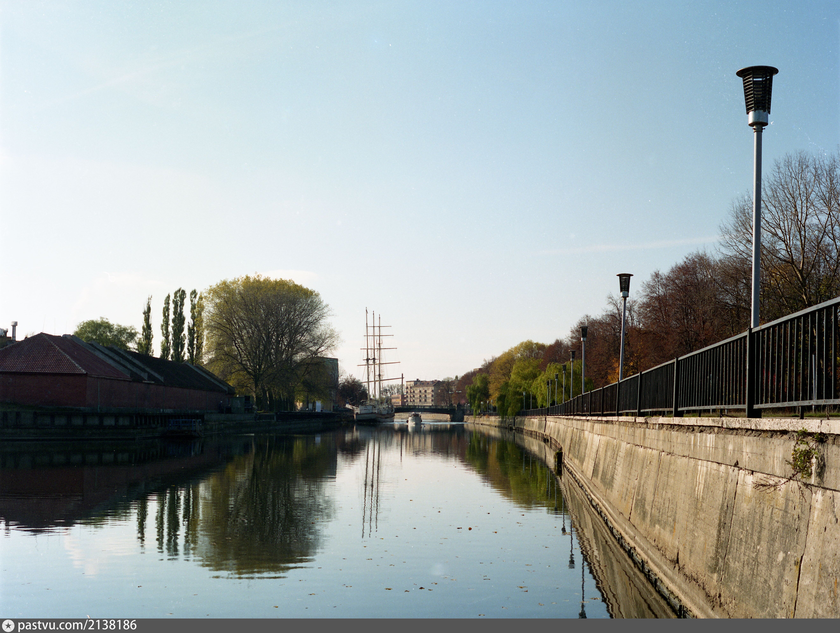Click the second street lamp head
Screen dimensions: 840x633
click(x=624, y=284)
